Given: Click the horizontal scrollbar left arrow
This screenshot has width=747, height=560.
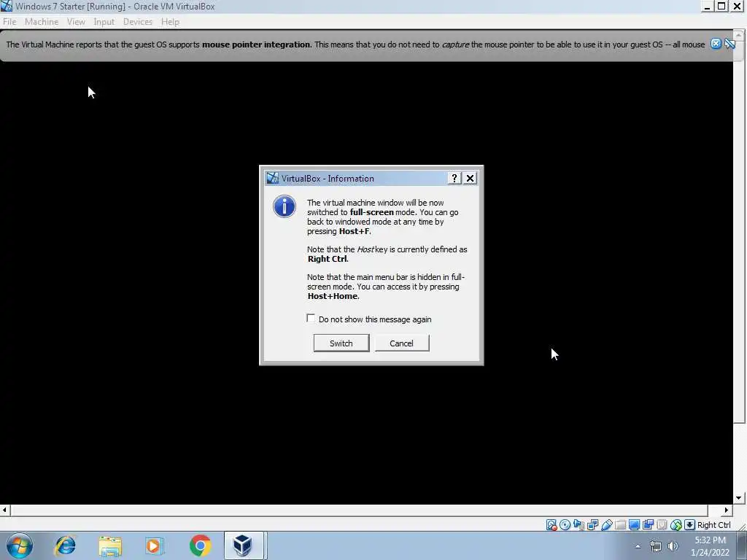Looking at the screenshot, I should click(x=5, y=510).
